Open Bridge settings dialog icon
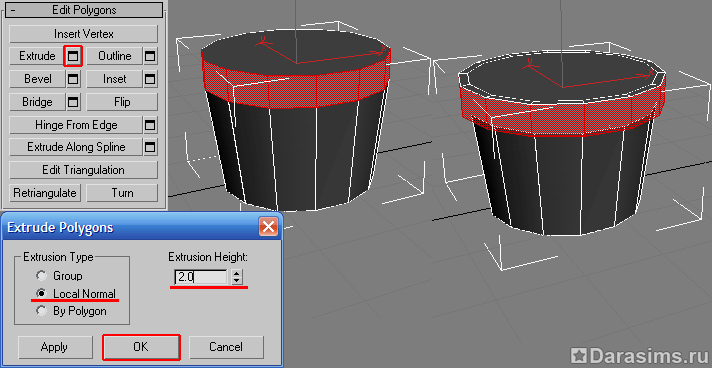The height and width of the screenshot is (368, 712). [x=73, y=102]
